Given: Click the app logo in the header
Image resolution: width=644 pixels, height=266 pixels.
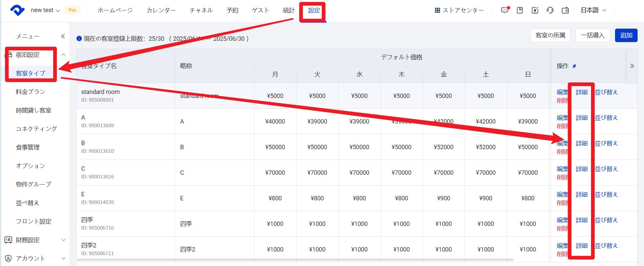Looking at the screenshot, I should coord(17,10).
